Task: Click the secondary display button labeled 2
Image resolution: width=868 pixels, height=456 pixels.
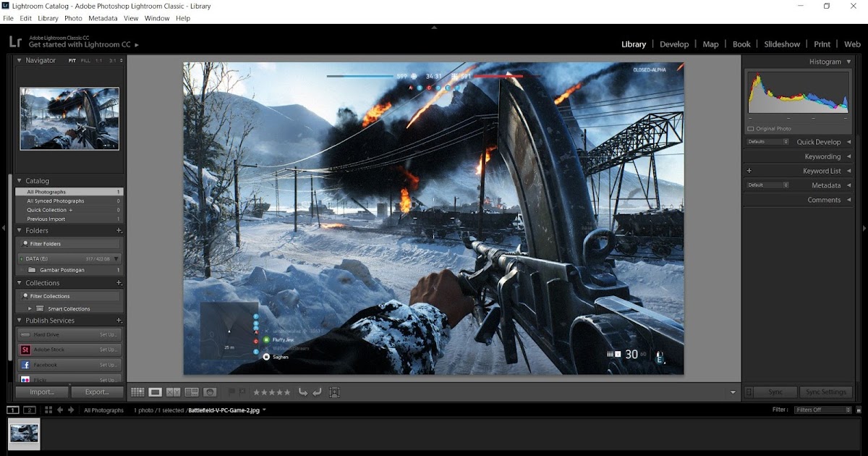Action: [x=30, y=410]
